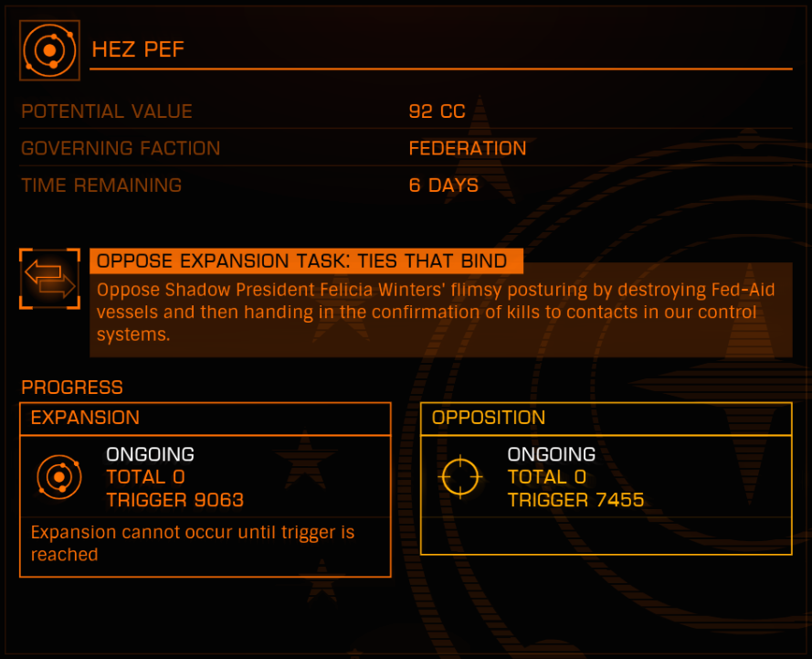Select the PROGRESS section heading
Image resolution: width=812 pixels, height=659 pixels.
tap(72, 388)
